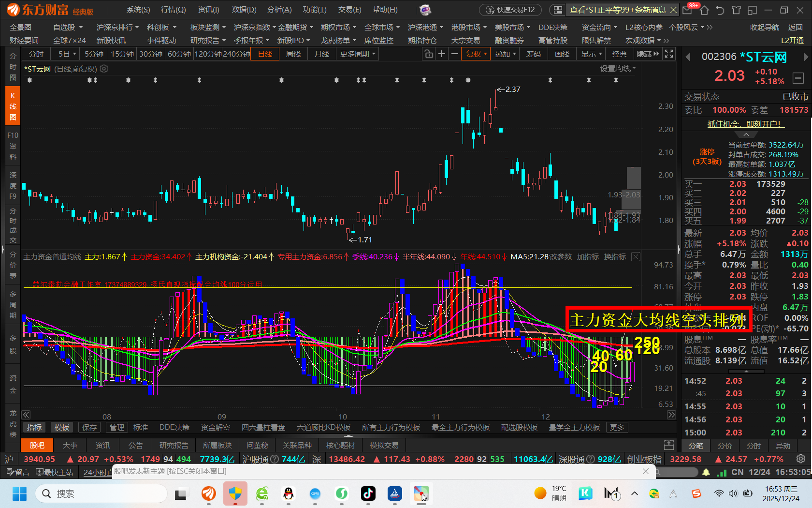Zoom in chart with plus icon
This screenshot has width=812, height=508.
click(x=442, y=54)
